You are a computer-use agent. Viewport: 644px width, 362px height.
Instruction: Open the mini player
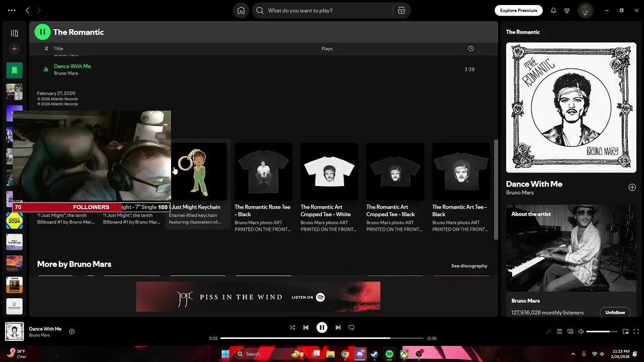coord(626,332)
